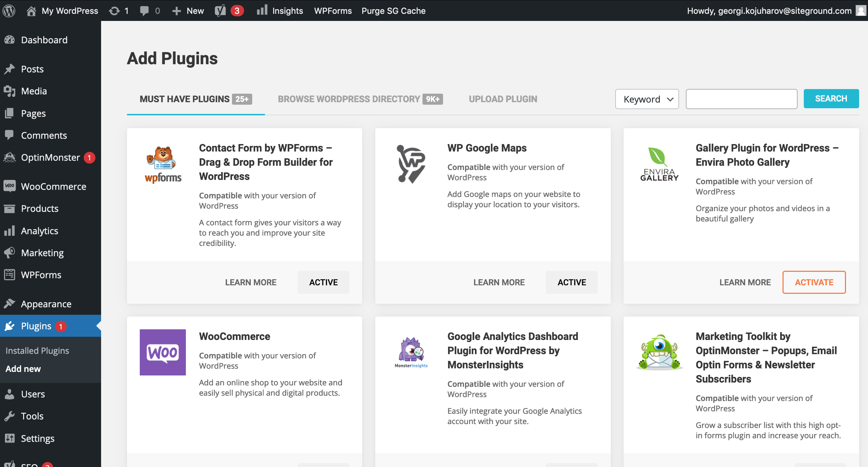Image resolution: width=868 pixels, height=467 pixels.
Task: Open the updates icon in admin bar
Action: click(114, 11)
